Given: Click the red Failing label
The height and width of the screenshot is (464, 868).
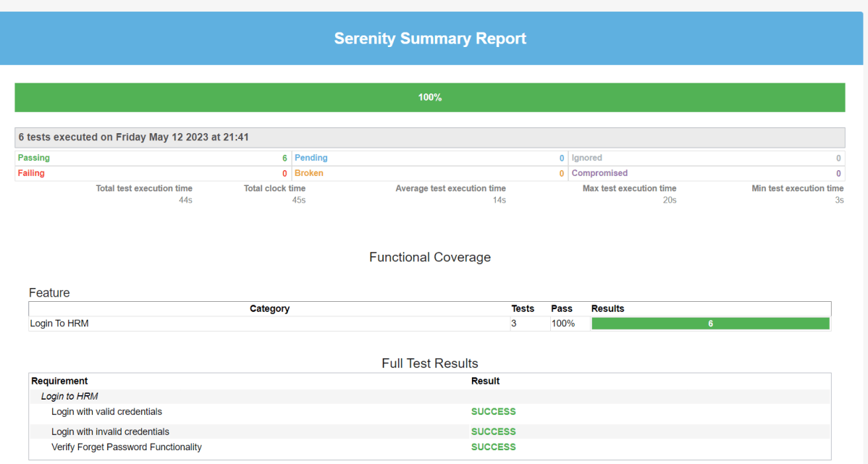Looking at the screenshot, I should (31, 174).
